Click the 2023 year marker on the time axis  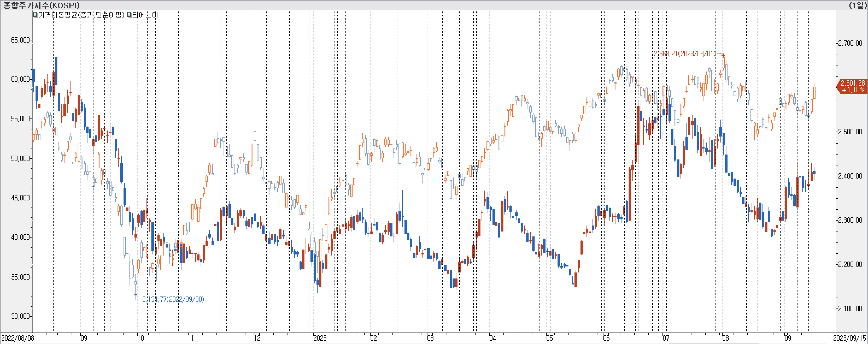[x=320, y=338]
